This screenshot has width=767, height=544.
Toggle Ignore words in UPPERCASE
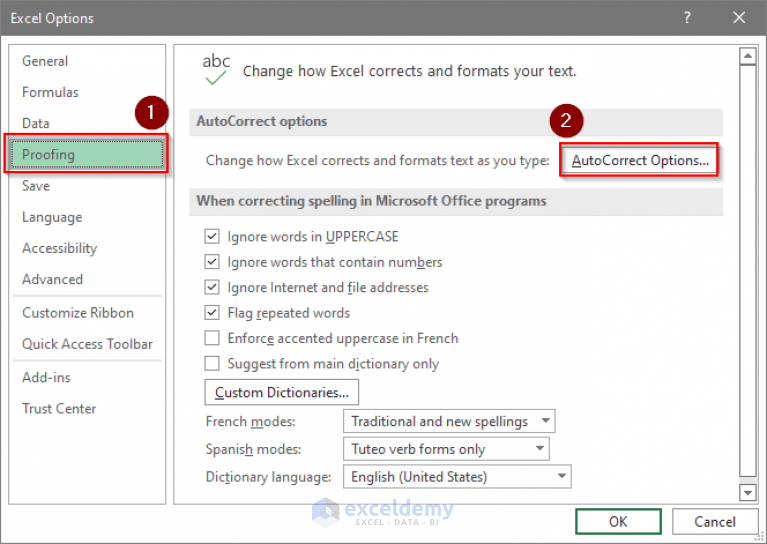pyautogui.click(x=212, y=236)
